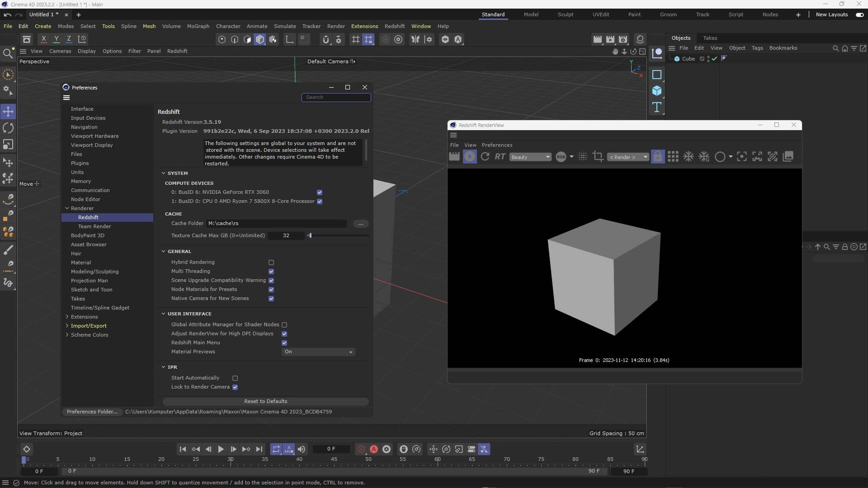Open Preferences hamburger menu icon
The width and height of the screenshot is (868, 488).
pos(66,98)
